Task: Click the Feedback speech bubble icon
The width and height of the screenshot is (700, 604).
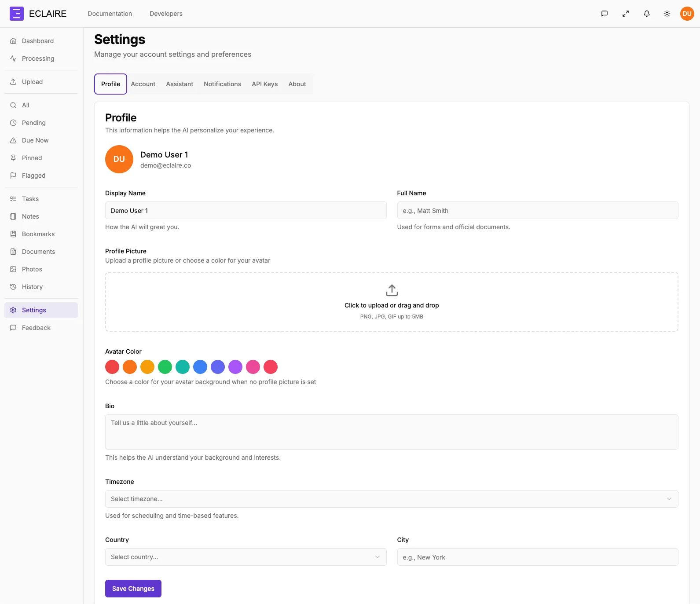Action: 13,328
